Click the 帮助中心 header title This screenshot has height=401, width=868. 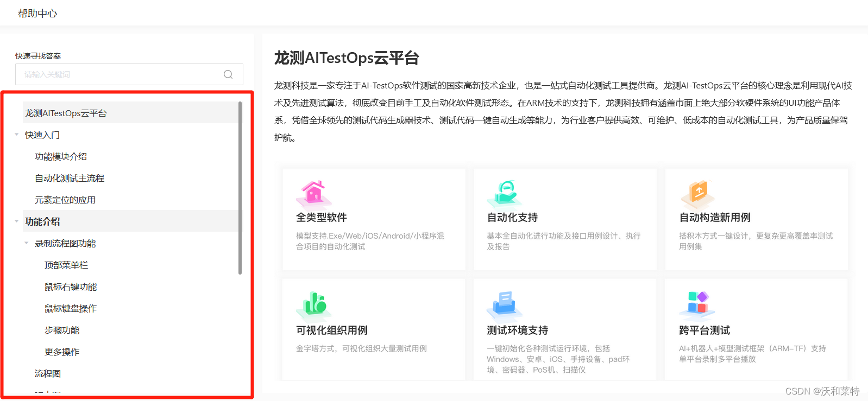pos(37,13)
